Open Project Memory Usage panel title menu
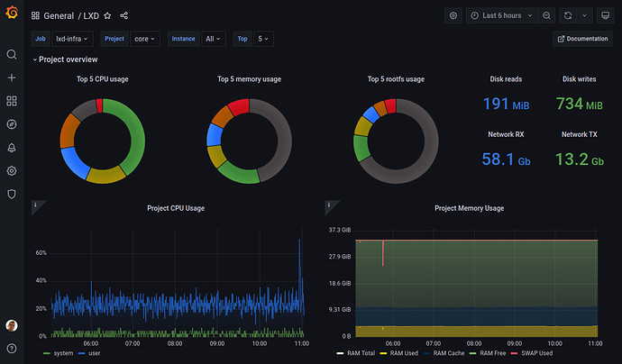 [470, 208]
